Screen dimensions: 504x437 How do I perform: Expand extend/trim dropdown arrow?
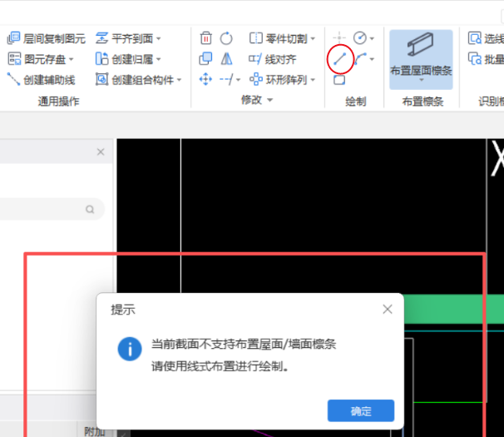point(238,80)
